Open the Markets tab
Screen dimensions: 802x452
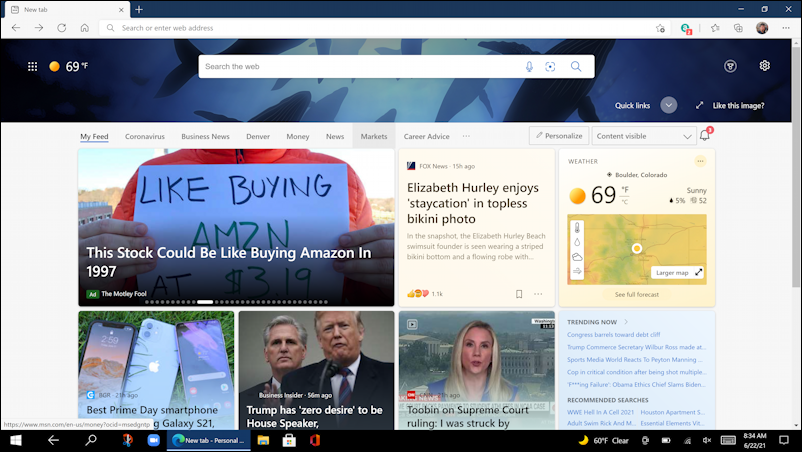[374, 137]
